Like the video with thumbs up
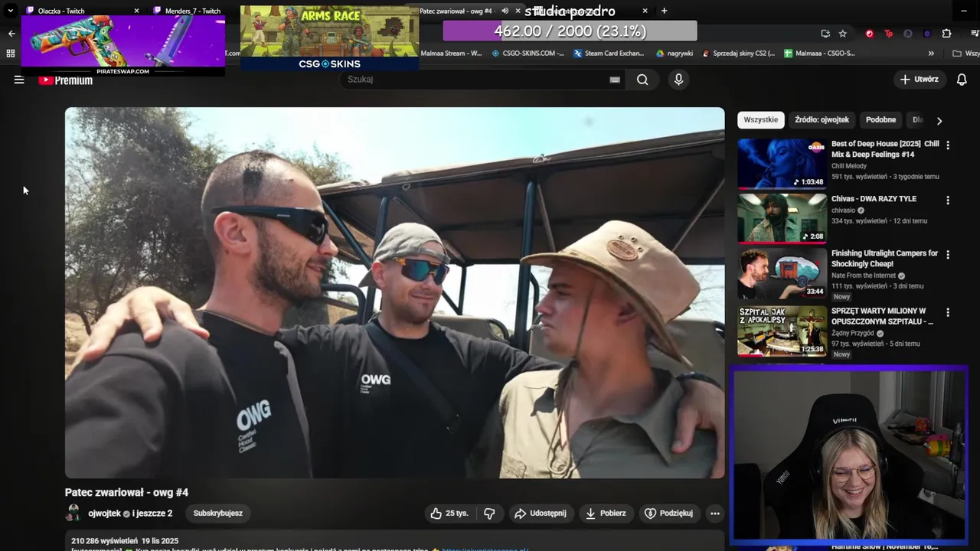This screenshot has width=980, height=551. 449,514
